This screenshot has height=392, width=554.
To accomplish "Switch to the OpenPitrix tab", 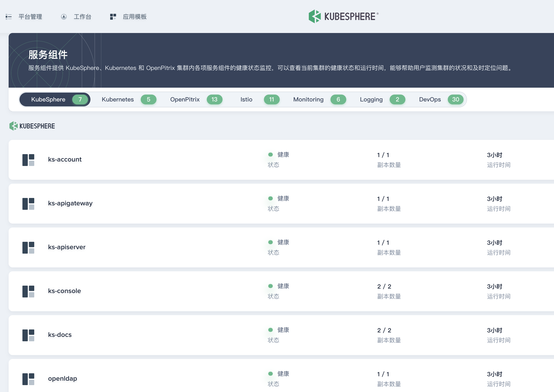I will 196,99.
